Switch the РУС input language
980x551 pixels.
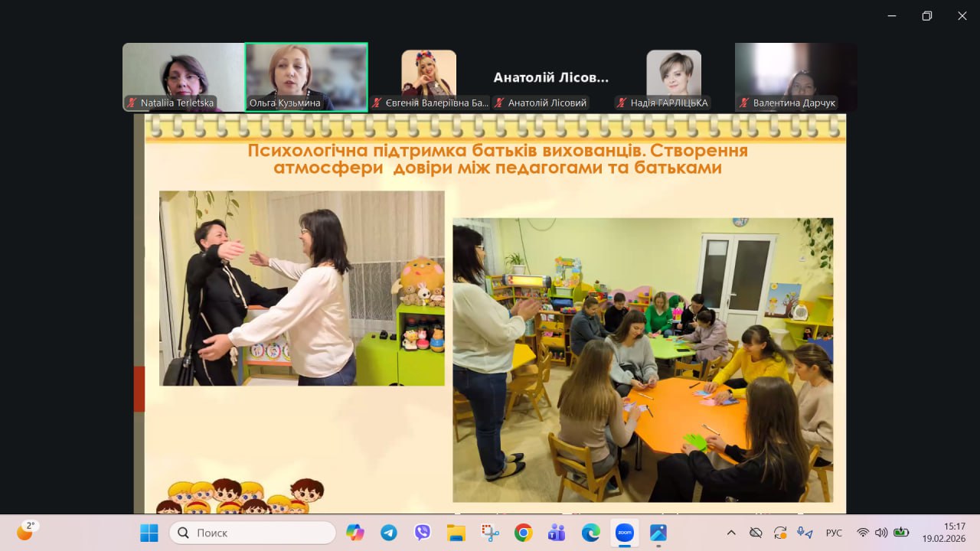click(x=834, y=533)
